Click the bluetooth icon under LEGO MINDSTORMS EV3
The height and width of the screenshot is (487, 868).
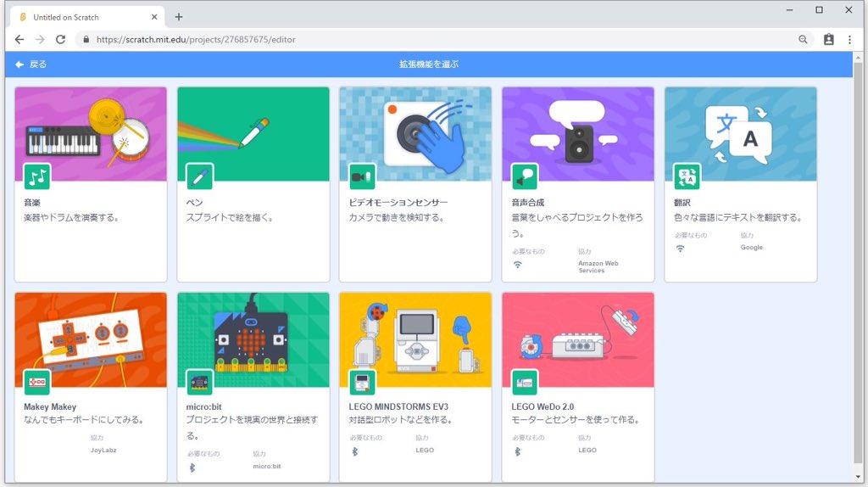(355, 452)
